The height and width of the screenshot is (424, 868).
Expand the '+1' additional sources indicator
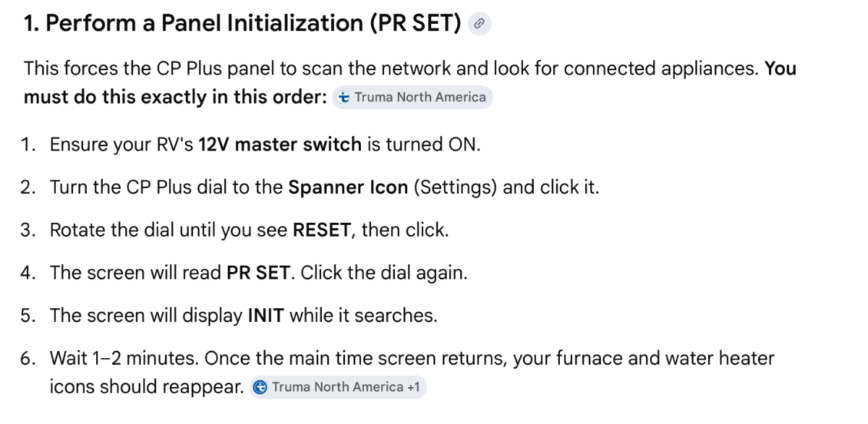point(413,387)
